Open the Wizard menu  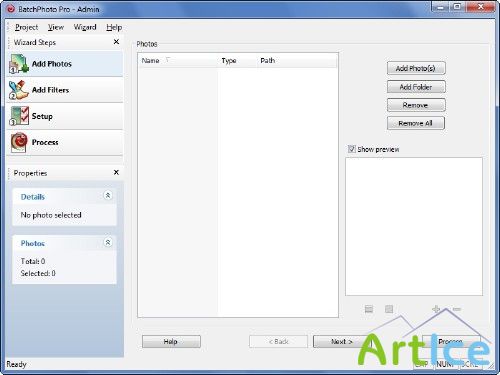(x=85, y=27)
